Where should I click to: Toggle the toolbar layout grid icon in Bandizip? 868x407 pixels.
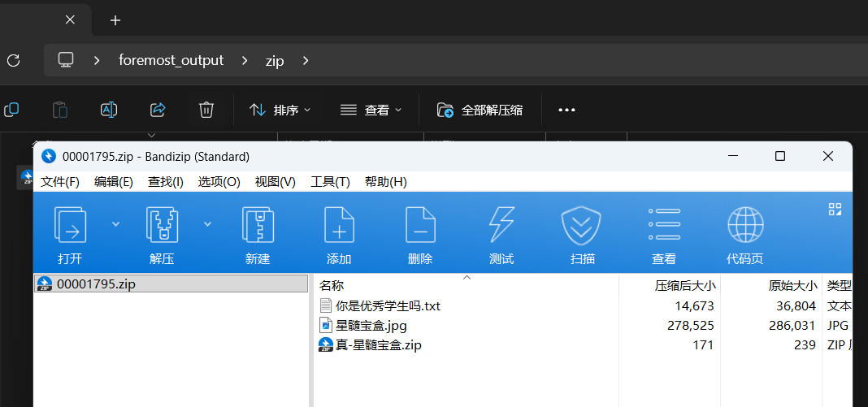click(x=835, y=209)
